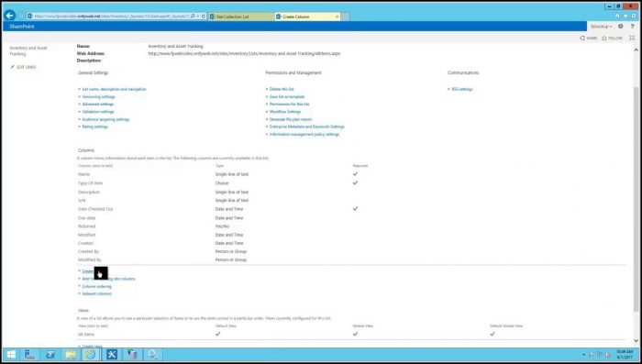Edit the Type Of Item column
The width and height of the screenshot is (642, 364).
click(x=91, y=183)
